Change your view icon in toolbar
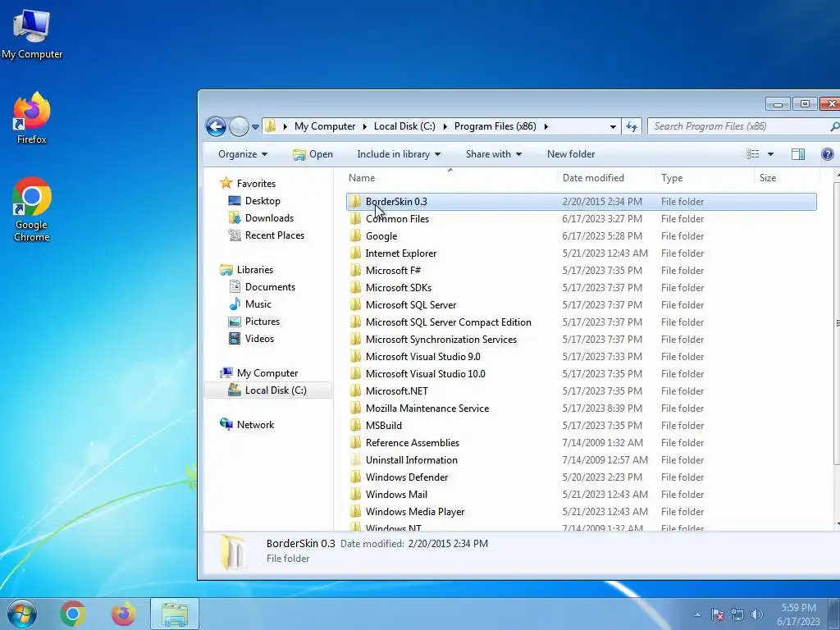This screenshot has height=630, width=840. (753, 154)
